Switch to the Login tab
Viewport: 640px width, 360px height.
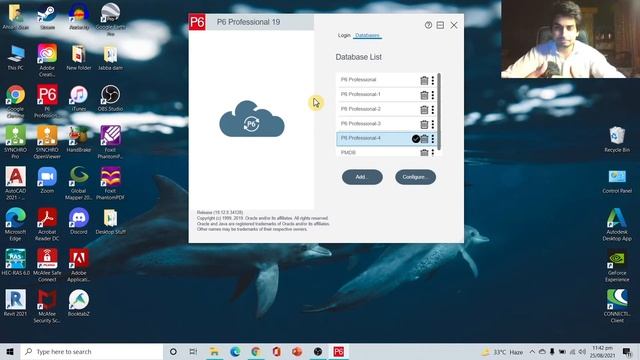[344, 36]
